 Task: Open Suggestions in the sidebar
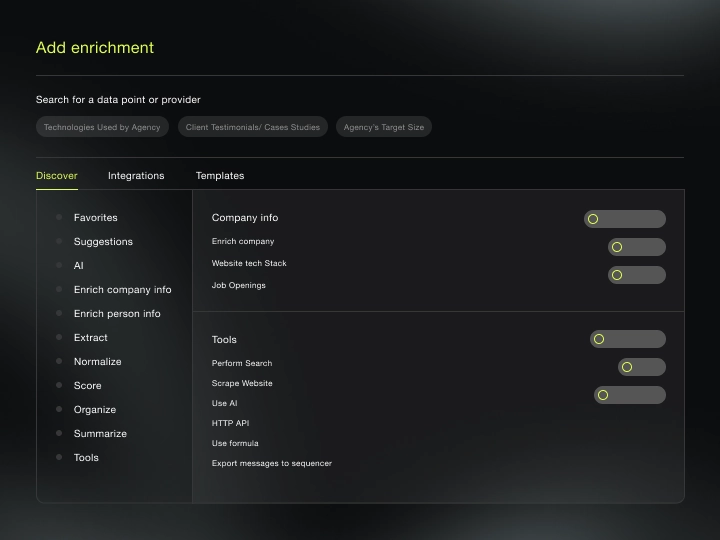pyautogui.click(x=103, y=242)
